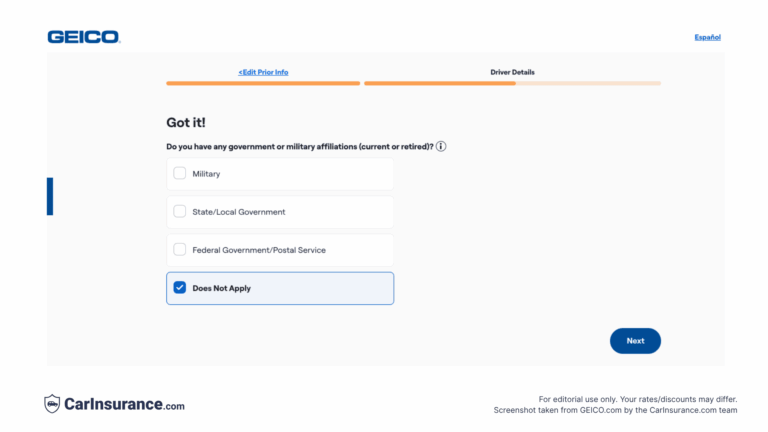
Task: Uncheck the Does Not Apply checkbox
Action: 180,288
